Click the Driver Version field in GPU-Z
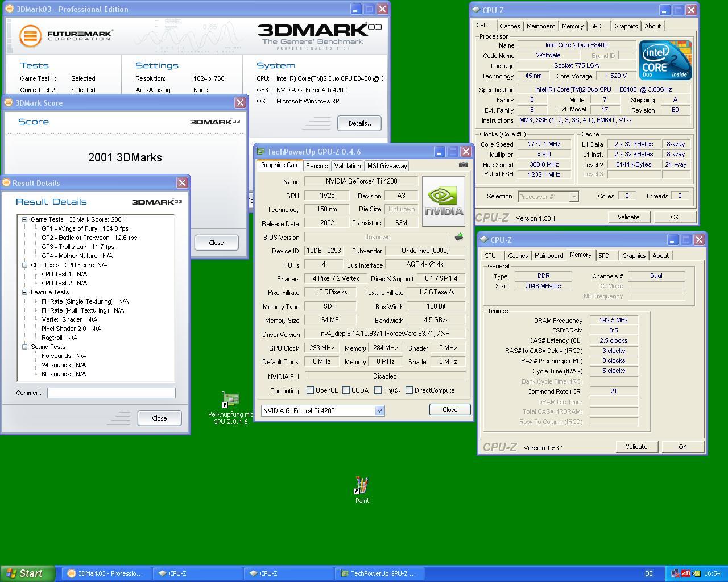The width and height of the screenshot is (728, 582). pos(384,334)
